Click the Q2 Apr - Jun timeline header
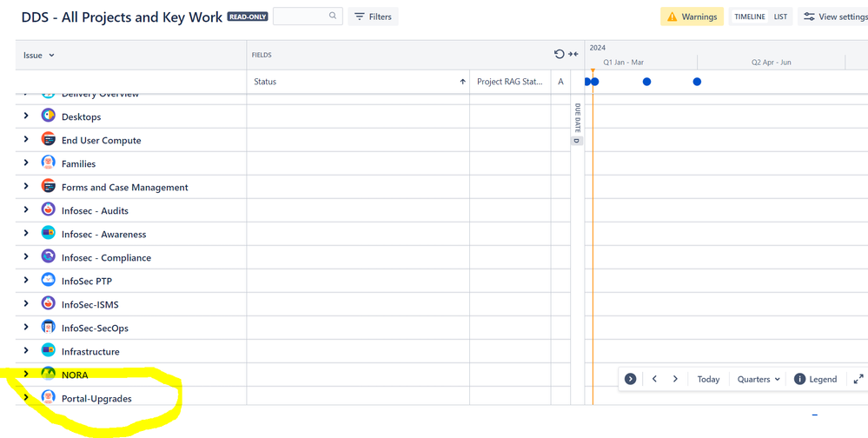The height and width of the screenshot is (438, 868). tap(772, 62)
